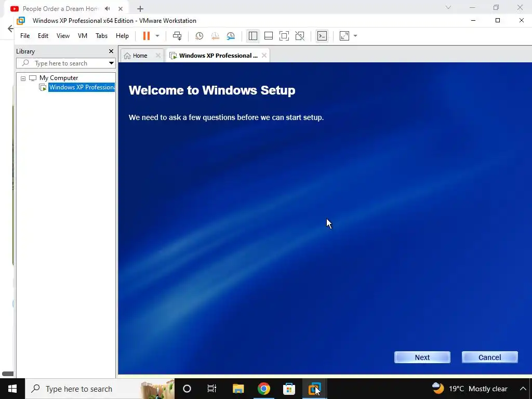Take a snapshot of this virtual machine

click(x=199, y=36)
